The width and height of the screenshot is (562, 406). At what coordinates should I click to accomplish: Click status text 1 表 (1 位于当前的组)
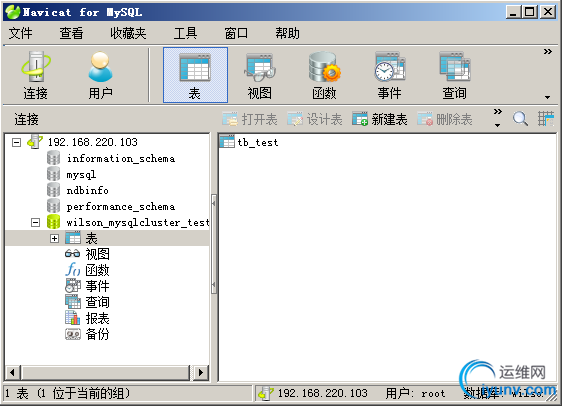[x=67, y=393]
